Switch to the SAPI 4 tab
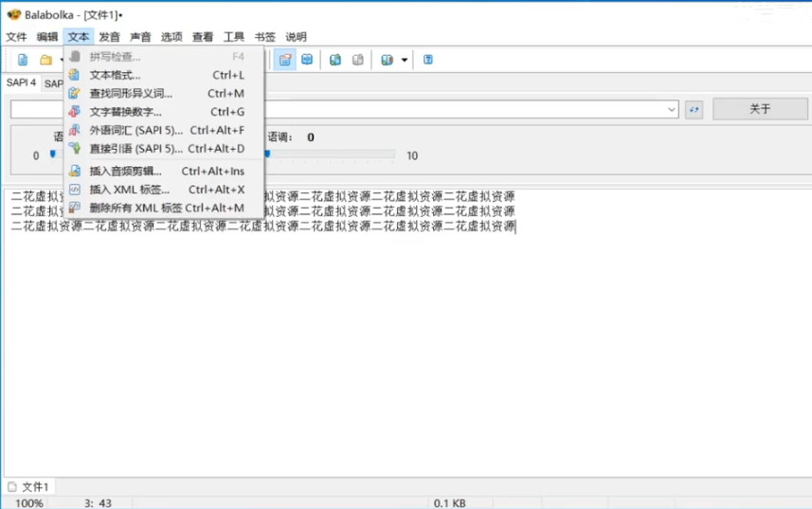Image resolution: width=812 pixels, height=509 pixels. (21, 82)
